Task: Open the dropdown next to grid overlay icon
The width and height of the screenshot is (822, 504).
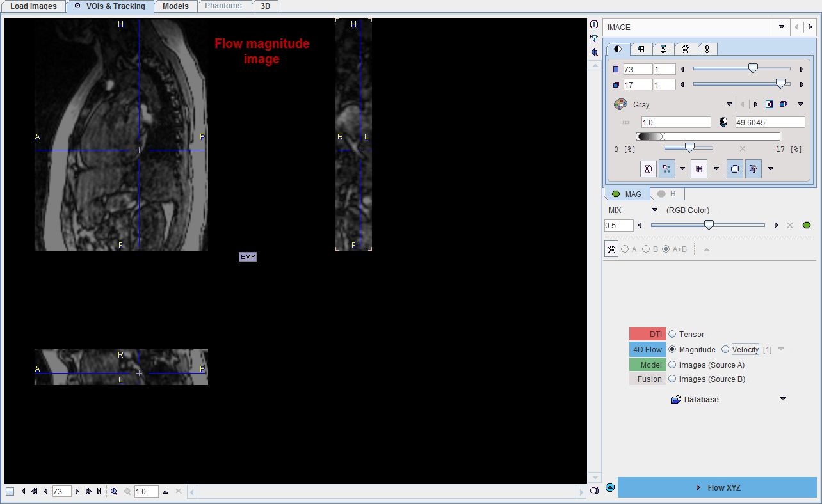Action: coord(716,169)
